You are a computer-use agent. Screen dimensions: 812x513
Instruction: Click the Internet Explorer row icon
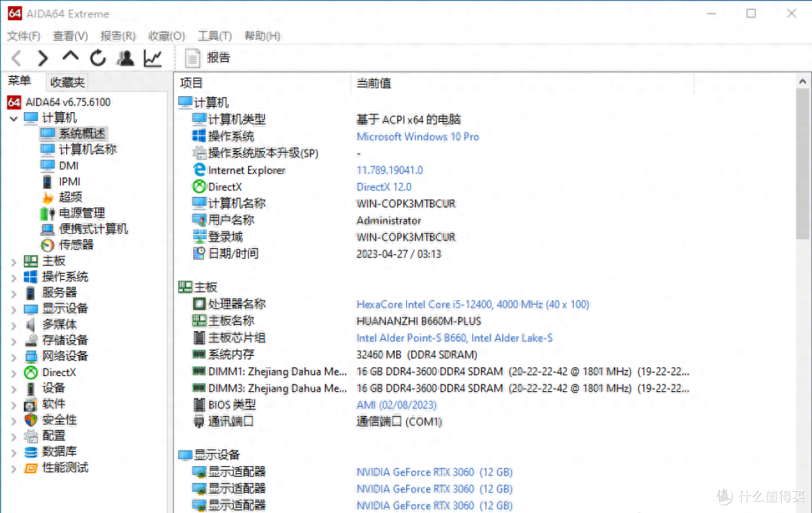[198, 170]
